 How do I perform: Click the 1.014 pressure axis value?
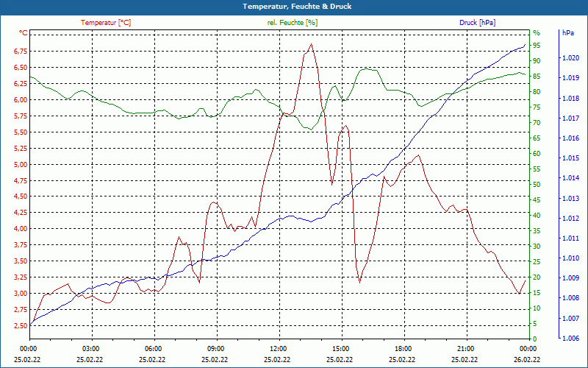571,178
